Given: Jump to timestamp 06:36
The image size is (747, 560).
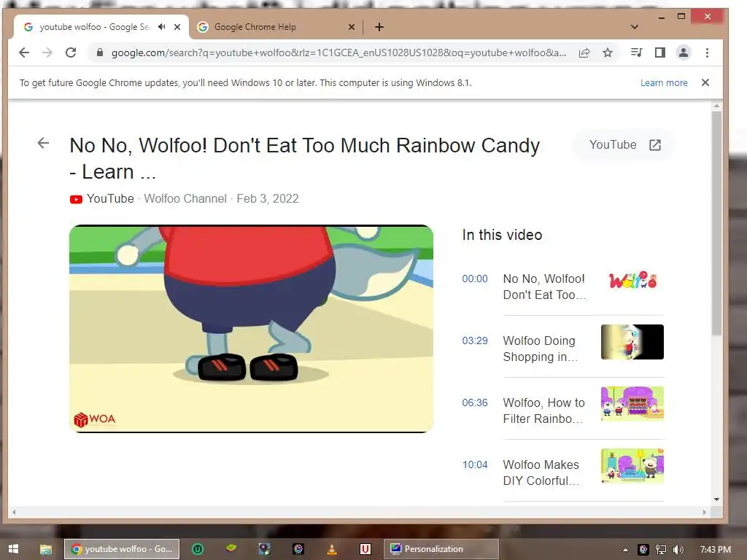Looking at the screenshot, I should click(475, 402).
